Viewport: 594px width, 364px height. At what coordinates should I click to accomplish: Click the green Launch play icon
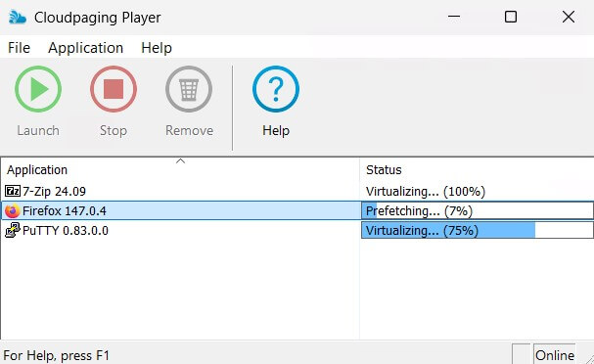[38, 89]
